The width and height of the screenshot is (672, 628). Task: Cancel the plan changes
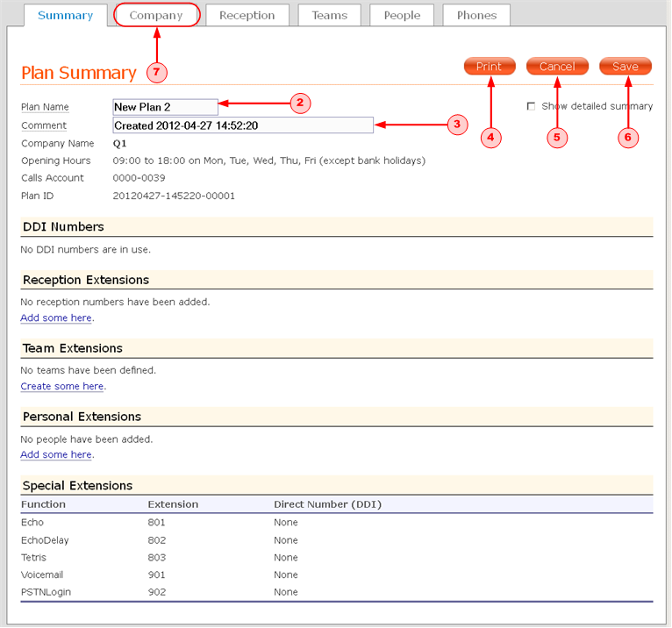557,67
